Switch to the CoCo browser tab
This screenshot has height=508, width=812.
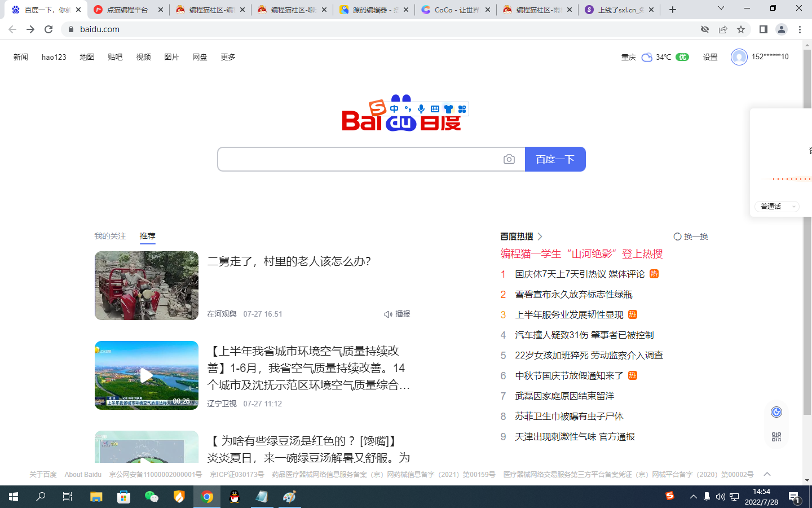(456, 10)
